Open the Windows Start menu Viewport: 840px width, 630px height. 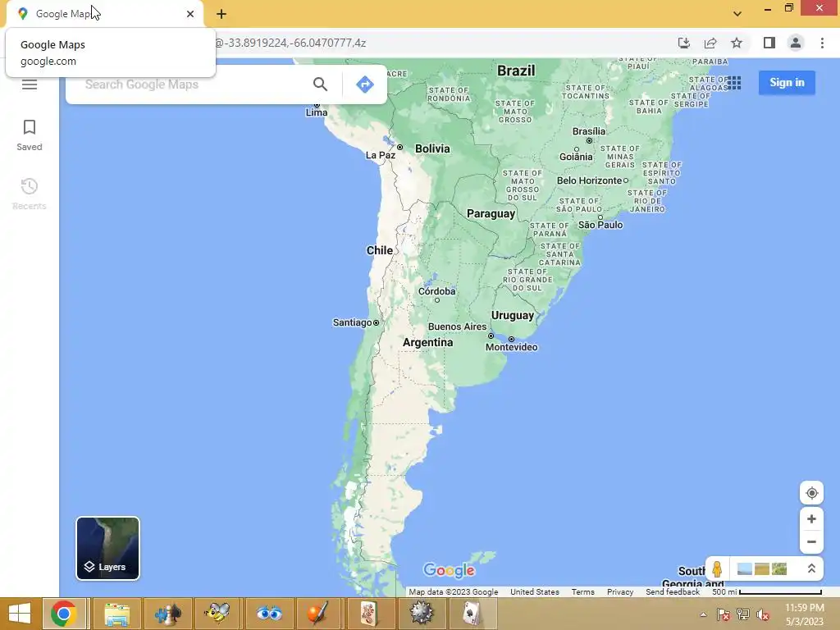tap(20, 614)
